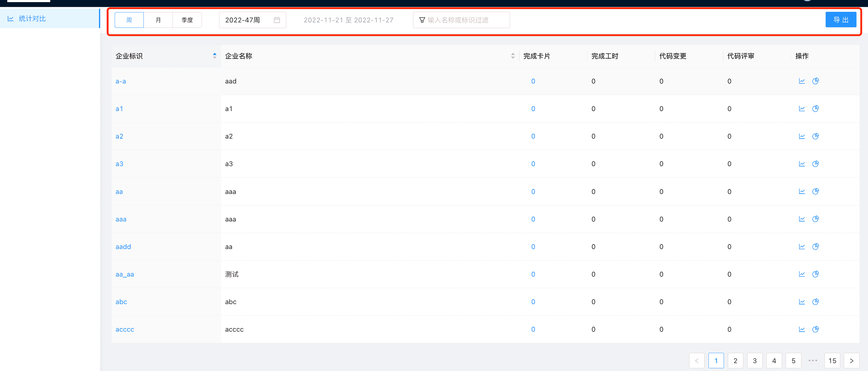Show trend chart for a3 enterprise
This screenshot has width=868, height=371.
coord(802,164)
